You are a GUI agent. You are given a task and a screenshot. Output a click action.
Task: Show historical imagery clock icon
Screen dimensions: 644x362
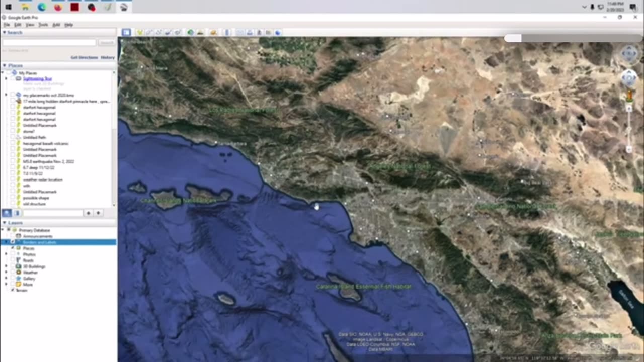click(x=191, y=32)
